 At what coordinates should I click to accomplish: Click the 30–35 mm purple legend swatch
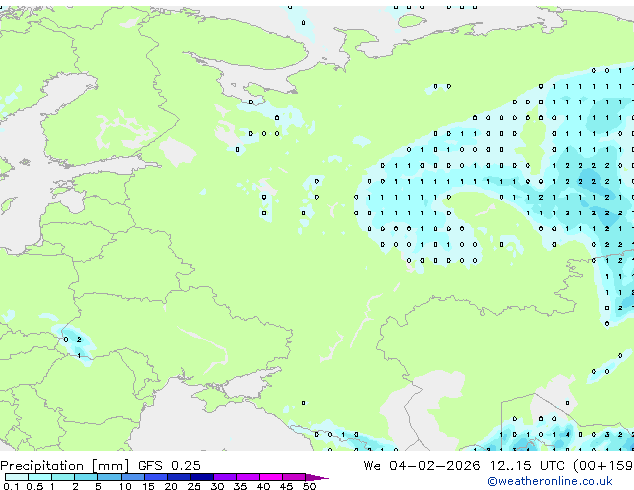click(x=225, y=477)
